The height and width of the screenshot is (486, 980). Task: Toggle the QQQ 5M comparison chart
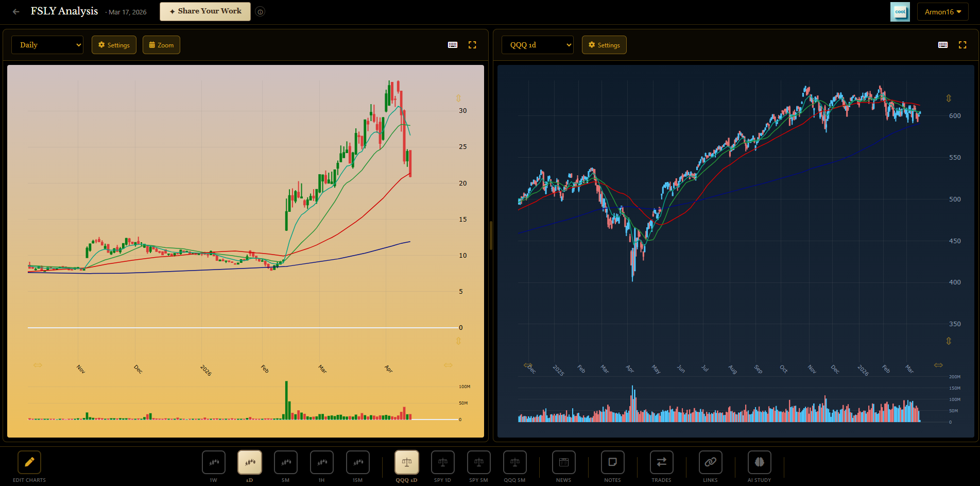click(515, 462)
